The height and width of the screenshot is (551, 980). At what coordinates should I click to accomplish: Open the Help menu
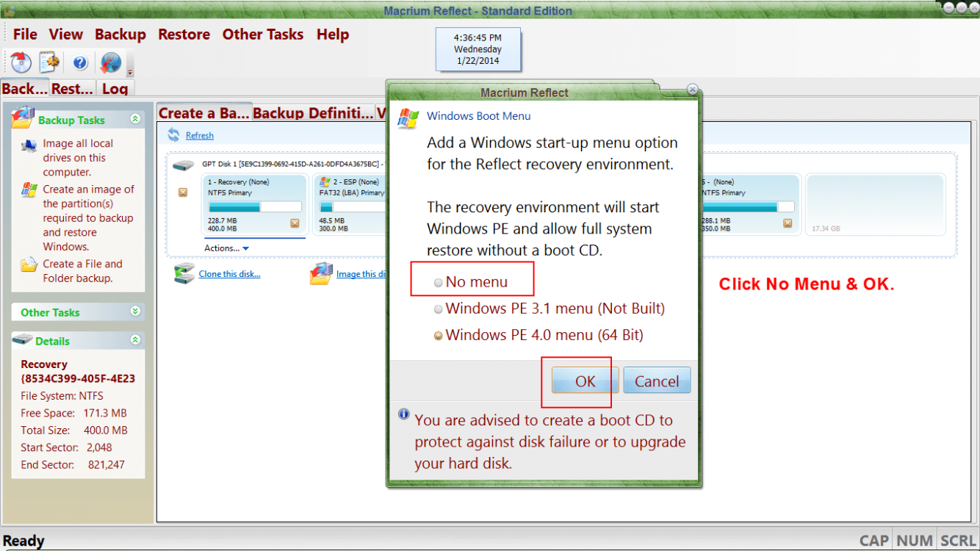coord(333,35)
